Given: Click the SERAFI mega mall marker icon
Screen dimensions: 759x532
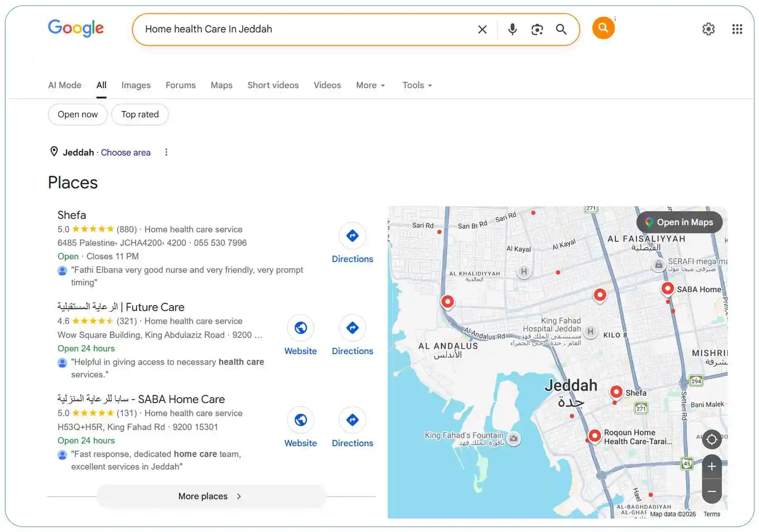Looking at the screenshot, I should click(x=658, y=265).
